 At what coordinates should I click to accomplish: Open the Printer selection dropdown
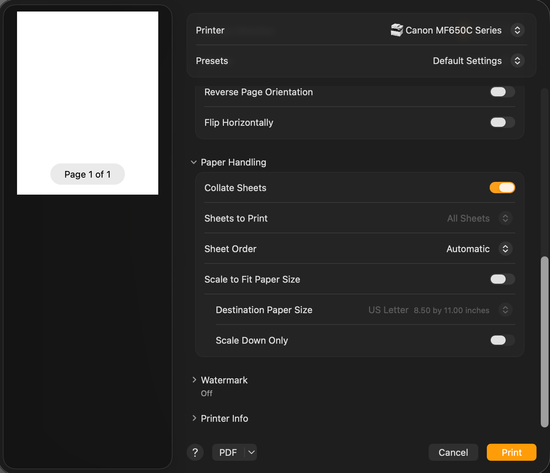[x=517, y=30]
